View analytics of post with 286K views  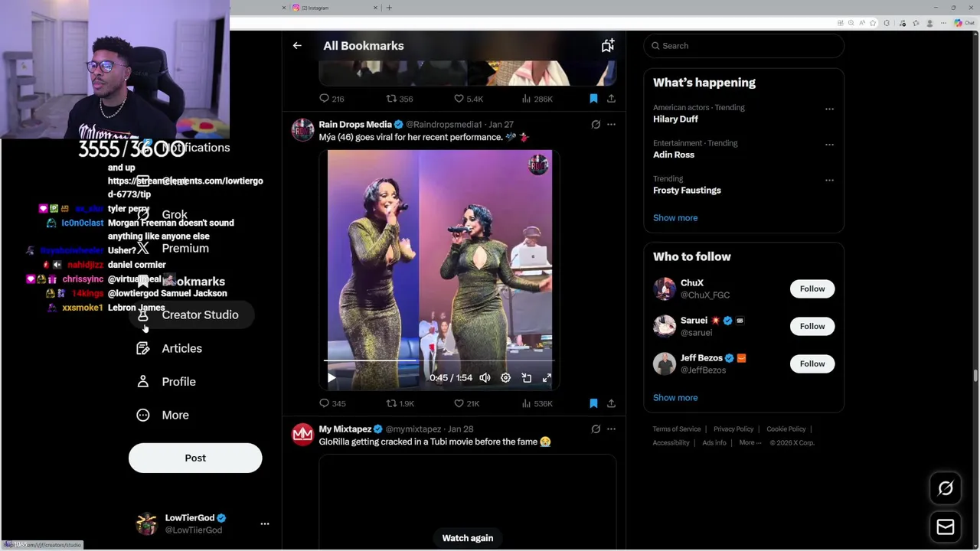point(537,99)
